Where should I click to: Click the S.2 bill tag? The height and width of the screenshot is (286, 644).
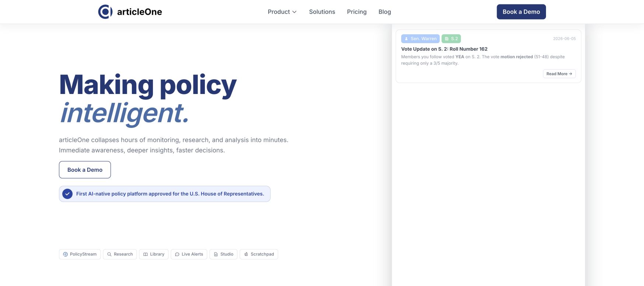451,39
